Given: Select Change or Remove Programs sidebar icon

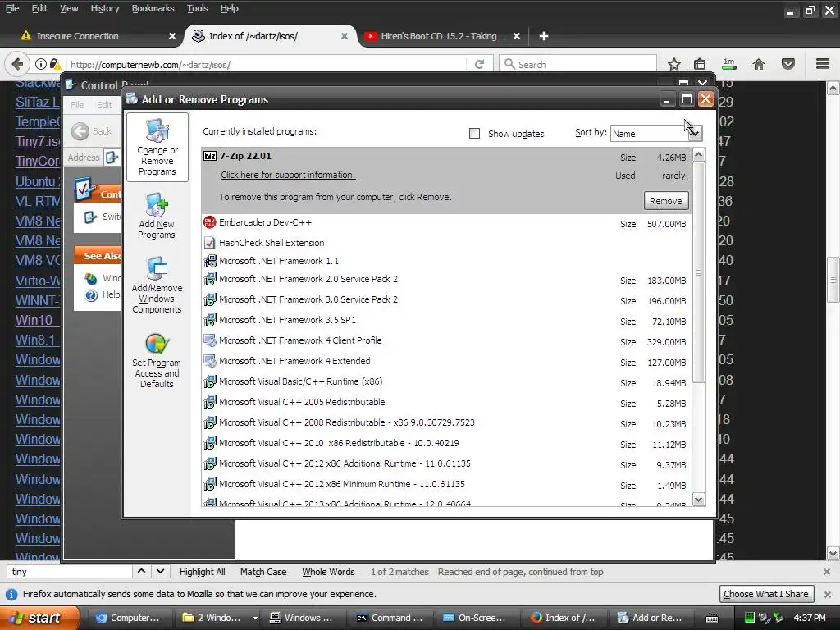Looking at the screenshot, I should 157,147.
